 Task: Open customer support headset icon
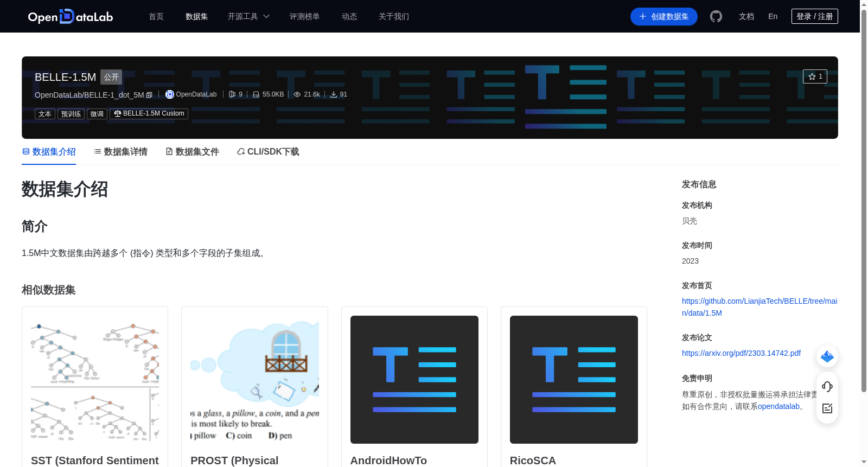[x=827, y=386]
